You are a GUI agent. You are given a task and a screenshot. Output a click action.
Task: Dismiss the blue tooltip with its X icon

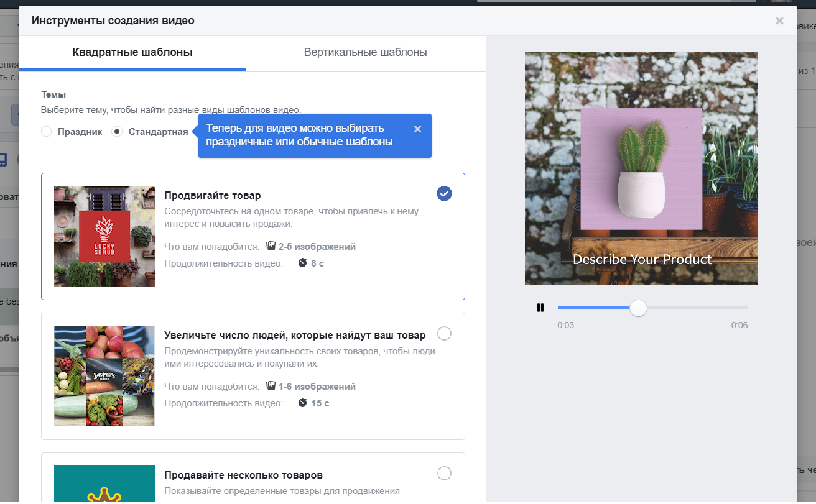(x=417, y=129)
